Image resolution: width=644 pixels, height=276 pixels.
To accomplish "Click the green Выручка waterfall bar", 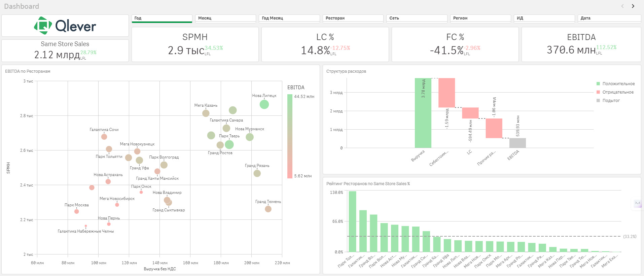I will (x=423, y=113).
